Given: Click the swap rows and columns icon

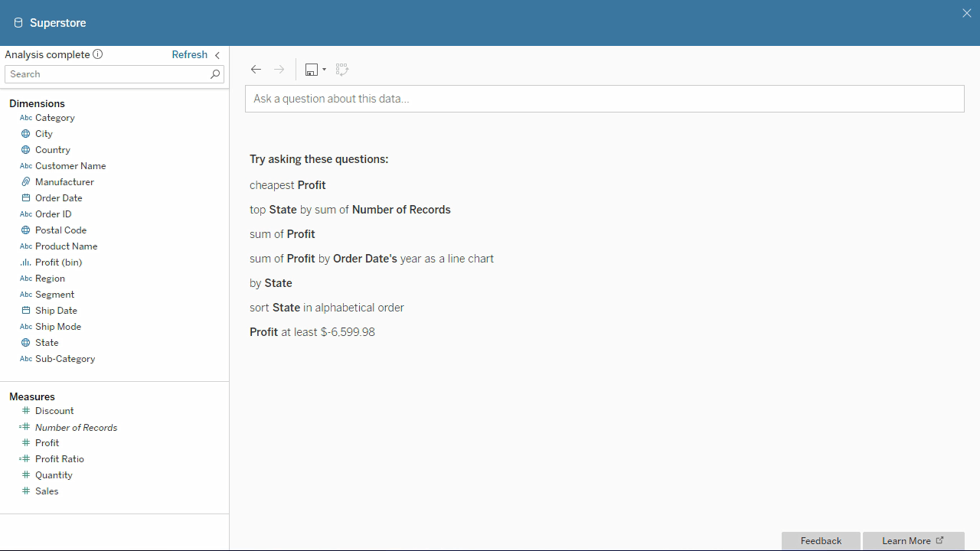Looking at the screenshot, I should [x=342, y=70].
